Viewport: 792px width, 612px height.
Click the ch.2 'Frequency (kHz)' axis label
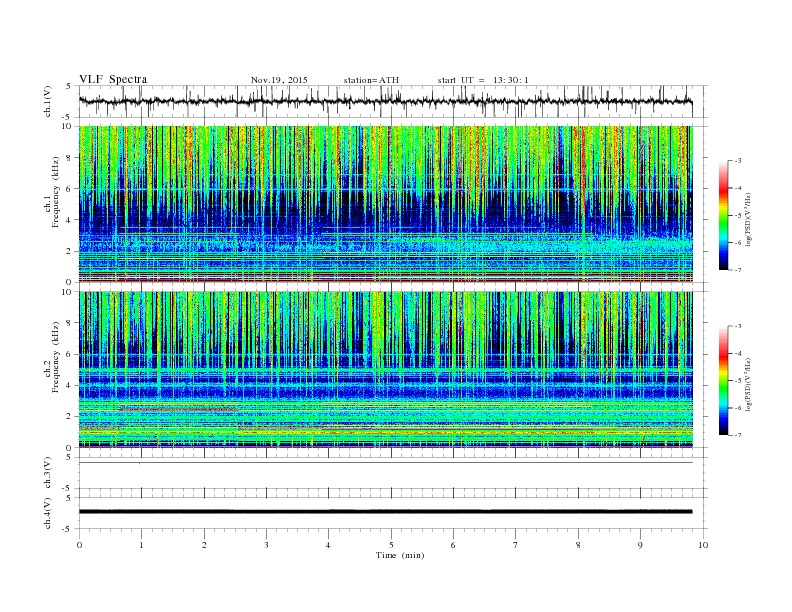tap(55, 358)
